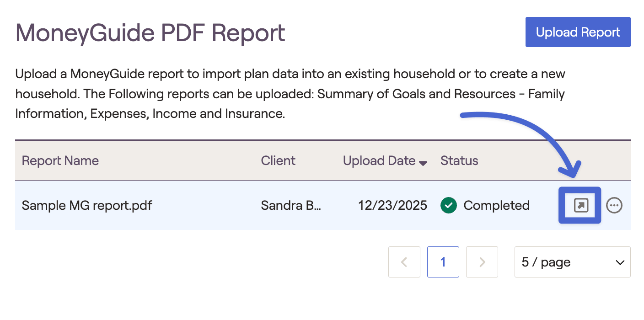Click the 12/23/2025 upload date cell
The height and width of the screenshot is (320, 644).
click(x=392, y=206)
